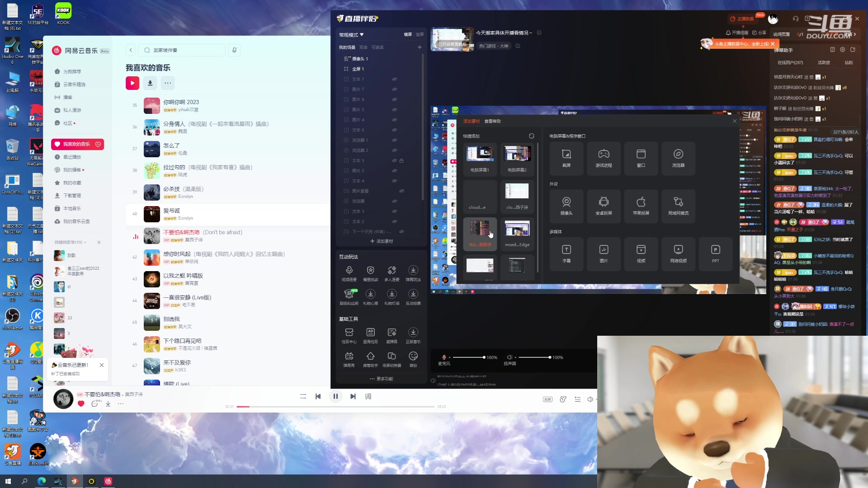Toggle visibility of 浏览器 1 layer

[394, 140]
